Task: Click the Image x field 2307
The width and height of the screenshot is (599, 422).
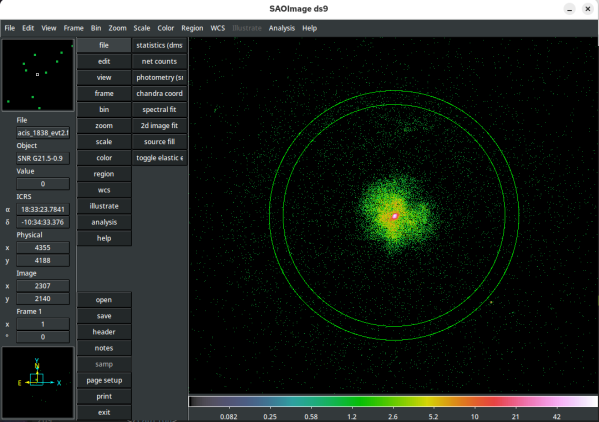Action: pos(43,286)
